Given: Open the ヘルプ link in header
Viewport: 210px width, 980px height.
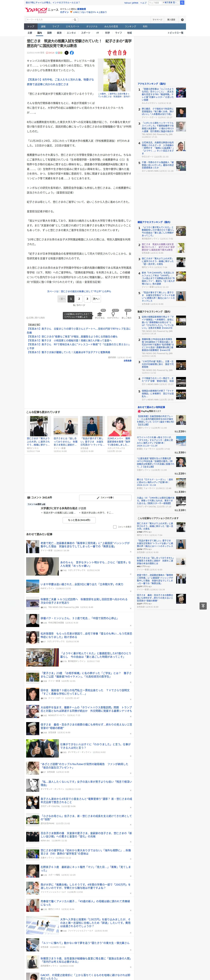Looking at the screenshot, I should [x=143, y=3].
